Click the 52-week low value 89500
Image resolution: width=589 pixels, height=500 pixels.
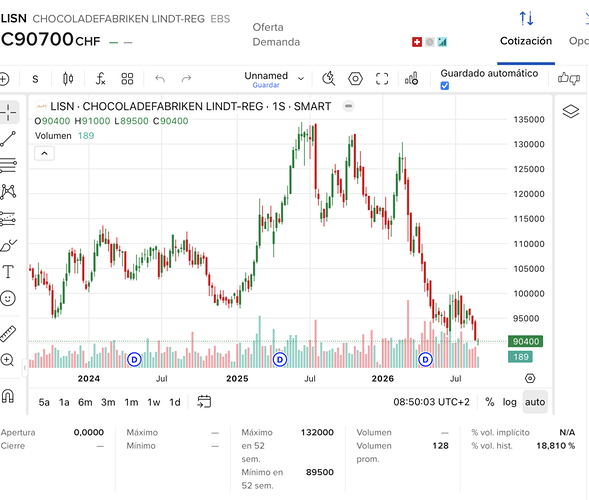click(x=320, y=472)
